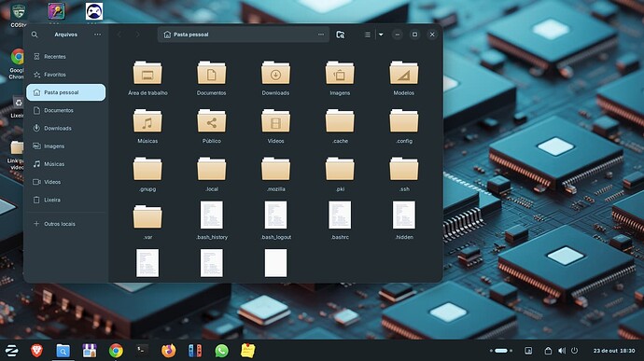This screenshot has width=644, height=361.
Task: Click the forward navigation arrow
Action: pyautogui.click(x=137, y=35)
